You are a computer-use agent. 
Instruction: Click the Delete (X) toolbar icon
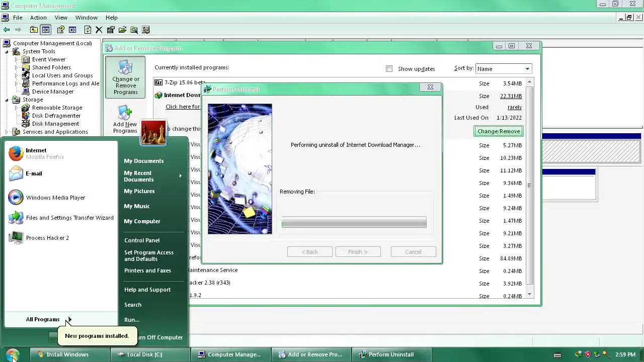click(99, 30)
